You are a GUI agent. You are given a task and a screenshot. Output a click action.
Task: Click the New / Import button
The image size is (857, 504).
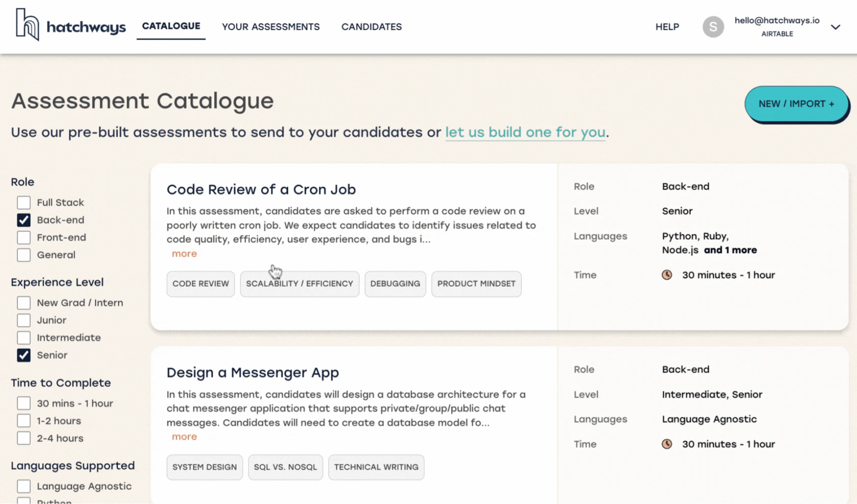click(796, 104)
